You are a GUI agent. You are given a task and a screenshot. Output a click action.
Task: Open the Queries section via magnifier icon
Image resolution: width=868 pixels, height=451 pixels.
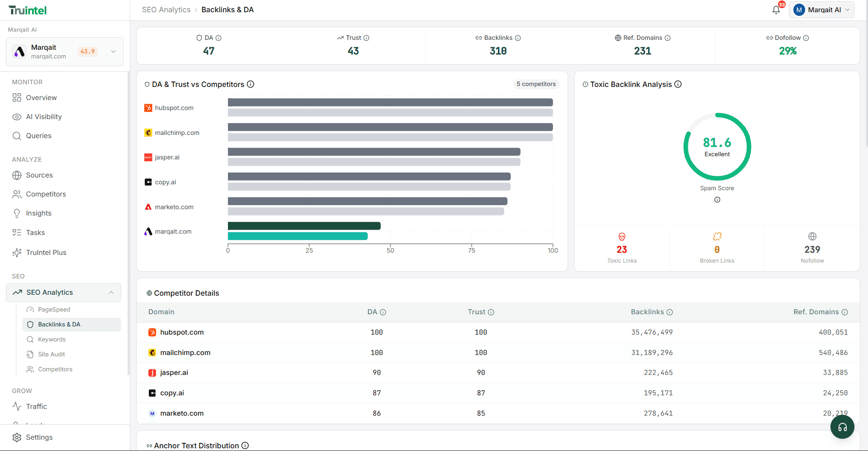17,136
